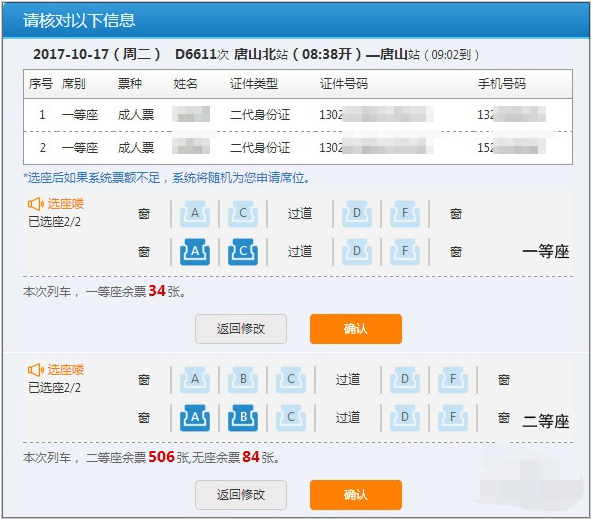Select seat A in second-class top row
The image size is (593, 520).
click(x=195, y=380)
